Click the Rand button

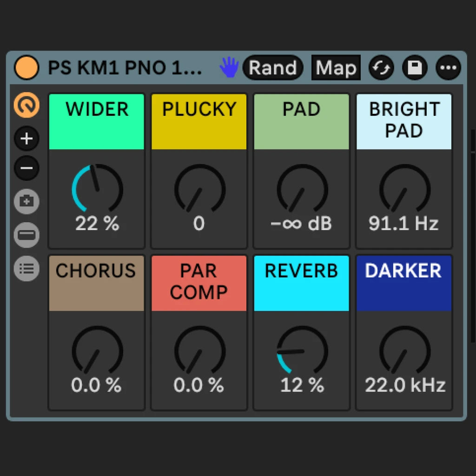point(273,68)
